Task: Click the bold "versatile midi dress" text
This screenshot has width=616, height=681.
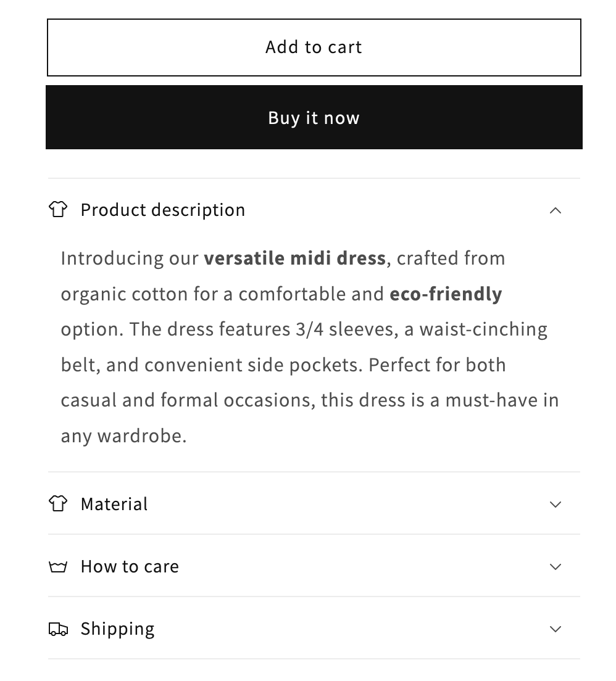Action: pos(295,258)
